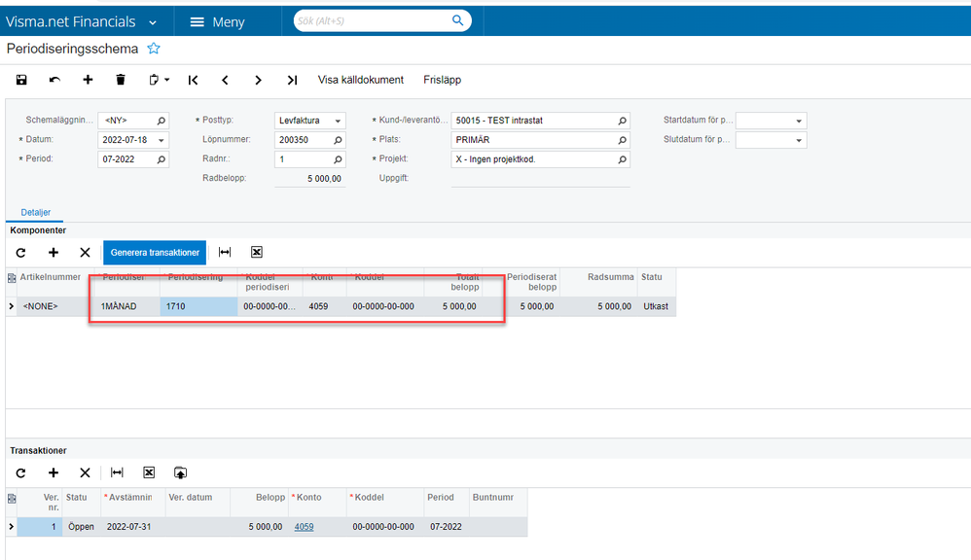This screenshot has width=971, height=560.
Task: Open account link 4059 in Transaktioner
Action: tap(304, 527)
